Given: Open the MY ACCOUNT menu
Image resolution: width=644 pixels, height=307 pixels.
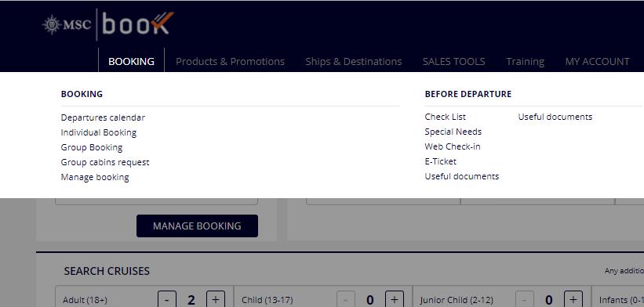Looking at the screenshot, I should pos(597,62).
